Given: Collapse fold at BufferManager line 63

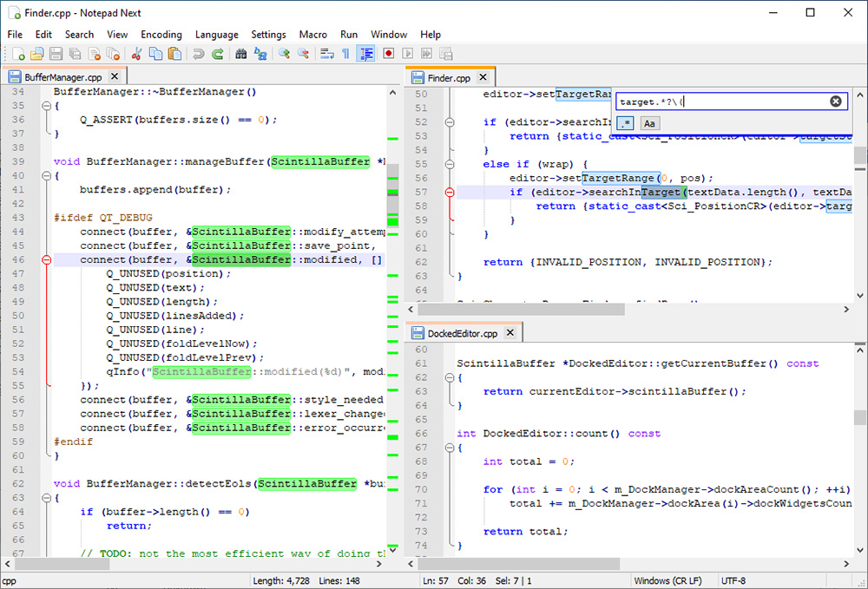Looking at the screenshot, I should tap(47, 498).
